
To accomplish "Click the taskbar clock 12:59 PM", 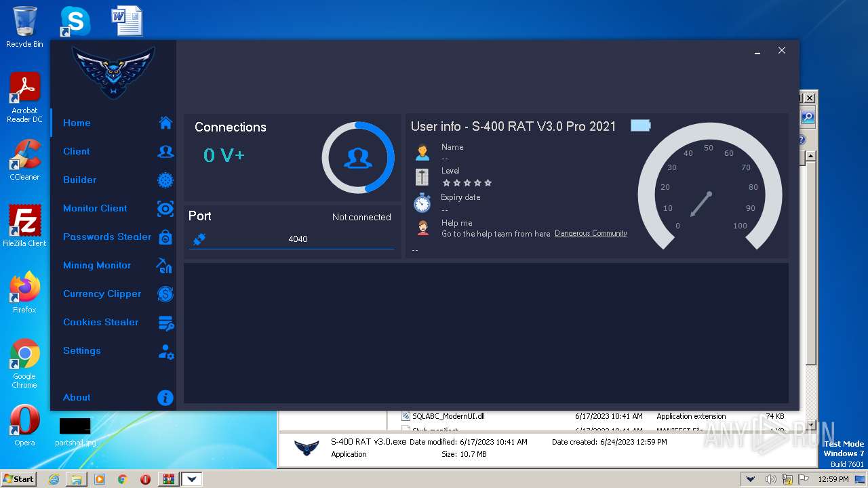I will tap(833, 479).
